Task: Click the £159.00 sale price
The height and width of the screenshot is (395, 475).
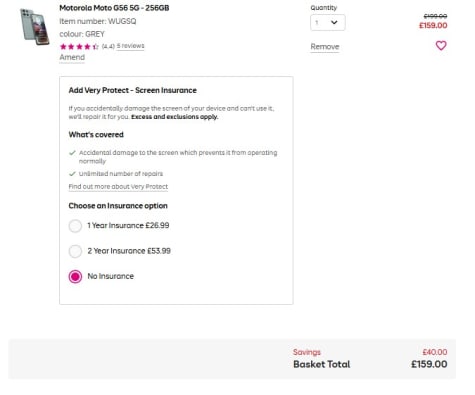Action: 433,26
